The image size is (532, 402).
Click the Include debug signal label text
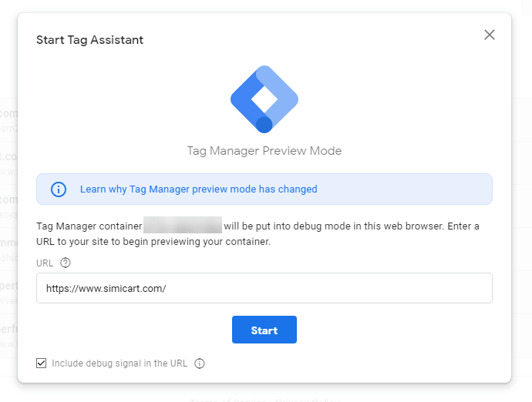[x=120, y=363]
